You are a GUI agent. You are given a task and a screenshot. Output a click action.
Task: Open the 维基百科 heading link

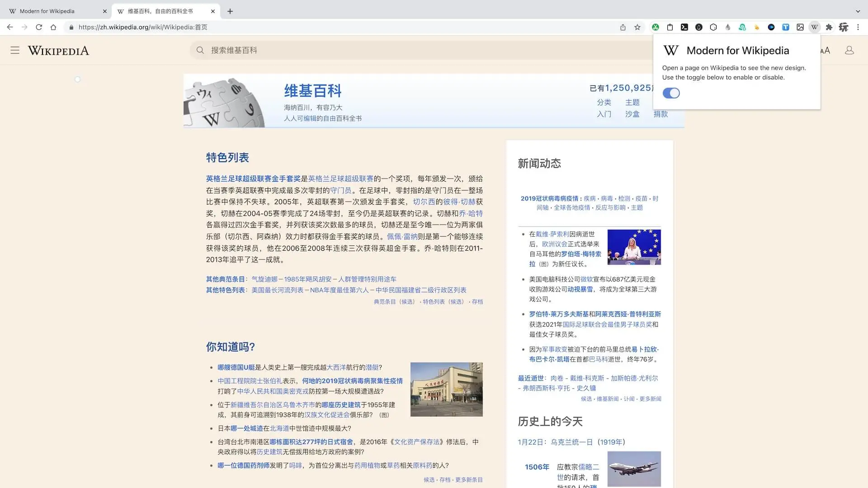(x=313, y=91)
